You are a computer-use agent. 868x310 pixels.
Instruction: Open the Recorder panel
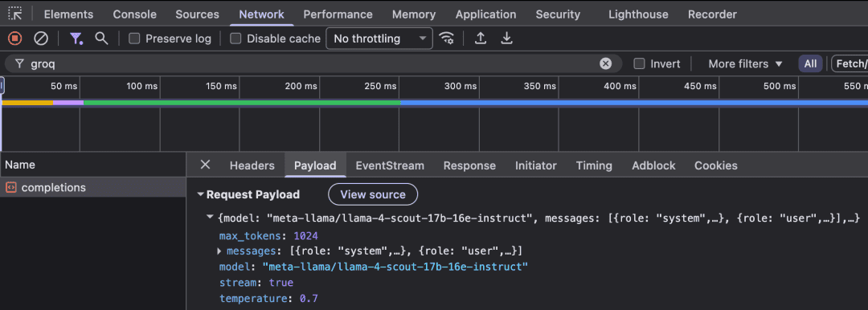(x=712, y=14)
